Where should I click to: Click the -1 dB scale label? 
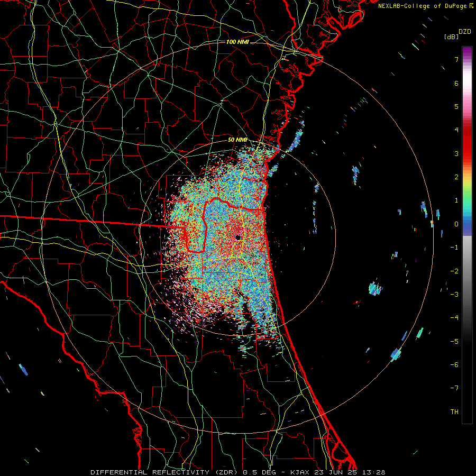pyautogui.click(x=454, y=248)
